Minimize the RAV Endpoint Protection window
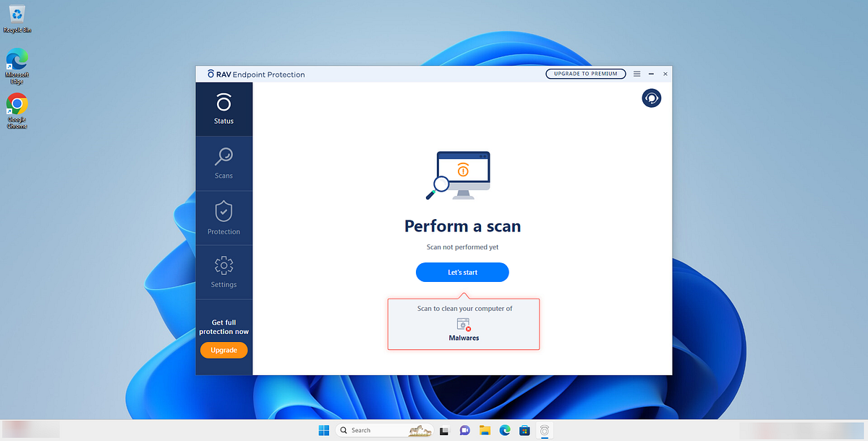The image size is (868, 441). [652, 74]
